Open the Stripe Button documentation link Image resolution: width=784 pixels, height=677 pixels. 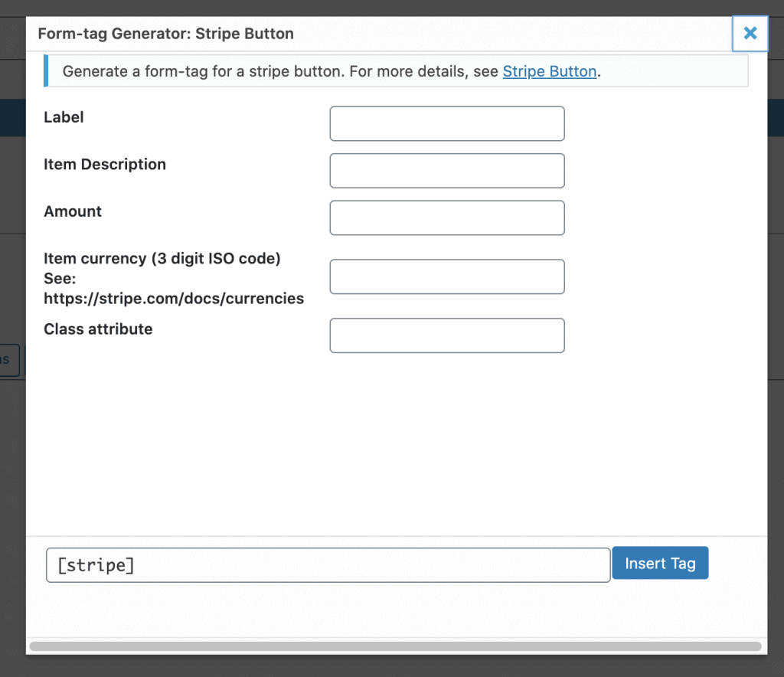[549, 72]
